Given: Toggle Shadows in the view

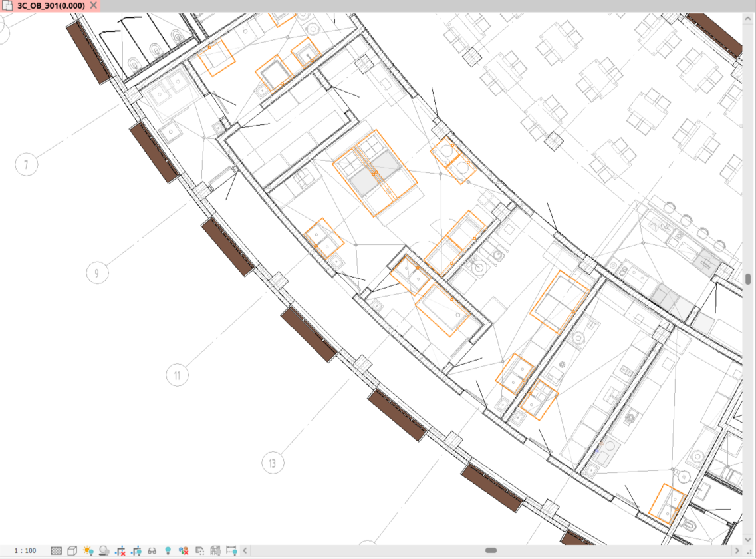Looking at the screenshot, I should (x=104, y=551).
